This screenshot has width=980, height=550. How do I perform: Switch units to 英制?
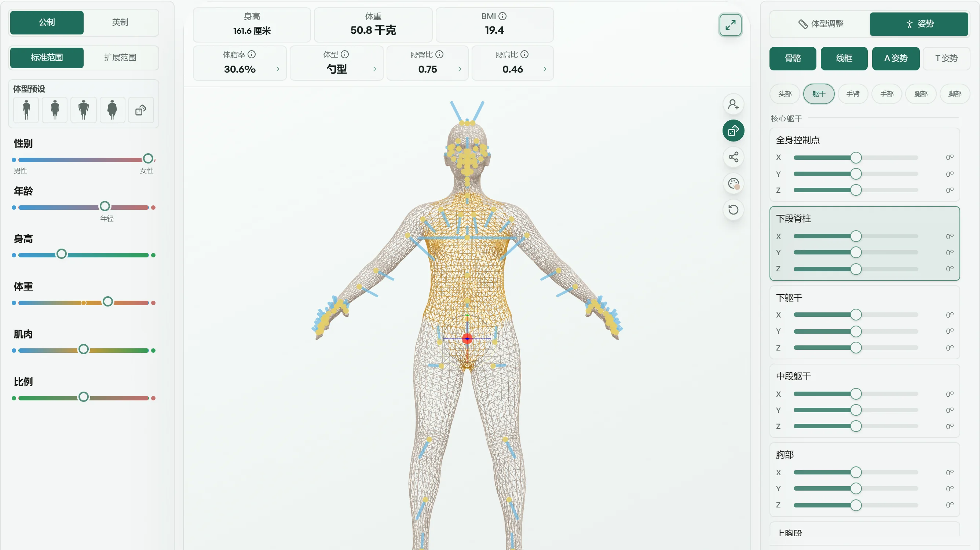[x=120, y=22]
